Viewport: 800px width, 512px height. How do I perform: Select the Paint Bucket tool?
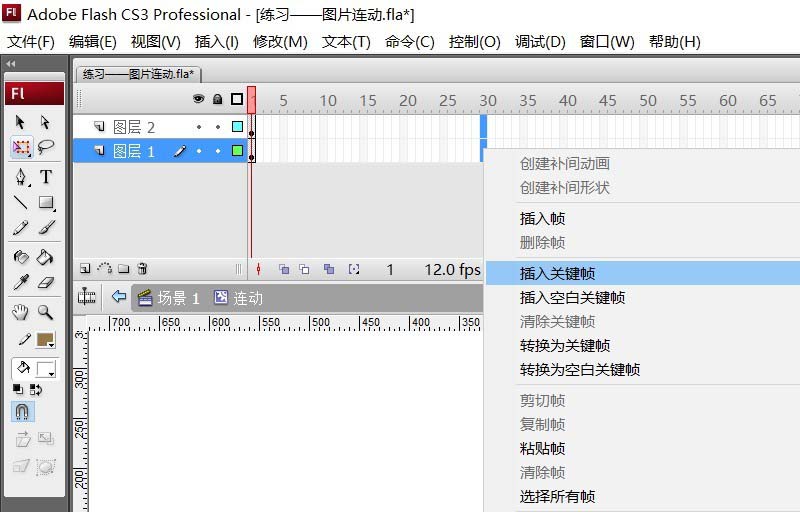[45, 257]
